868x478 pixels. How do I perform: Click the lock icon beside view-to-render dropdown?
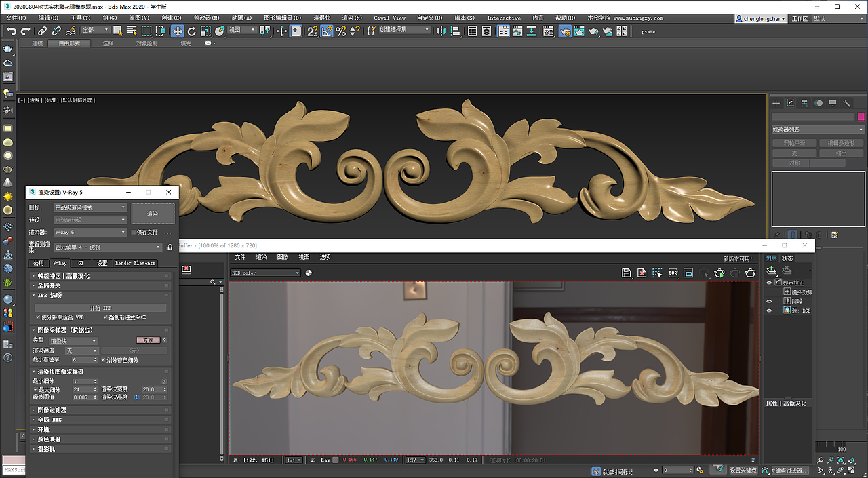(170, 247)
